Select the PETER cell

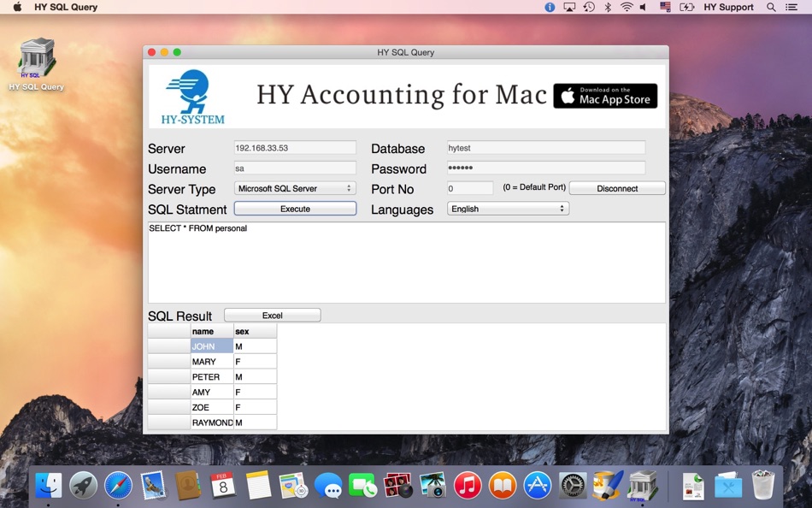click(212, 377)
